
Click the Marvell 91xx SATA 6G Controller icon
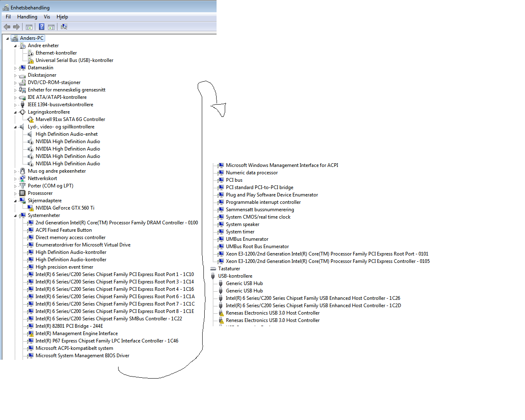[30, 119]
